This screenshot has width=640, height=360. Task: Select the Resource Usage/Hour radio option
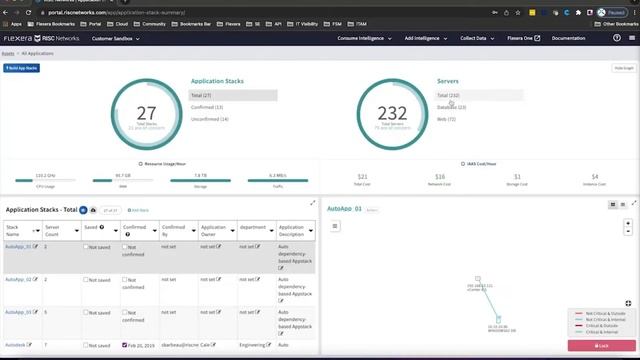tap(140, 164)
